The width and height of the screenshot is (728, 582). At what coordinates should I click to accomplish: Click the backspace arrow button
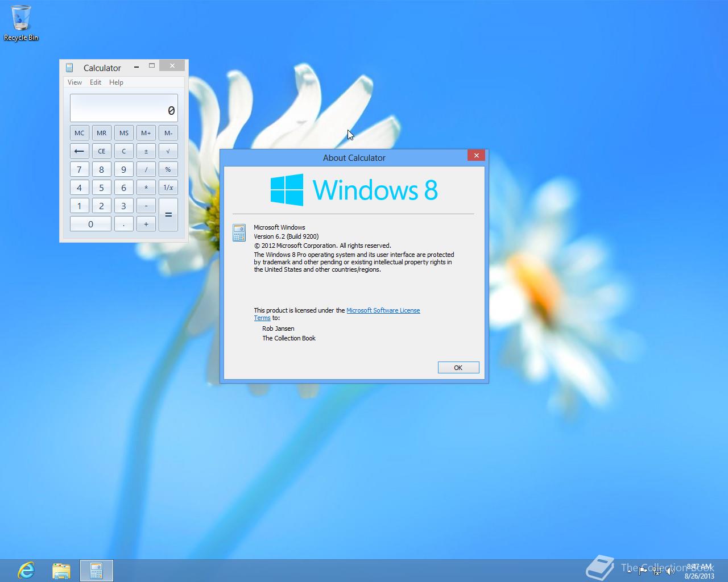(79, 151)
